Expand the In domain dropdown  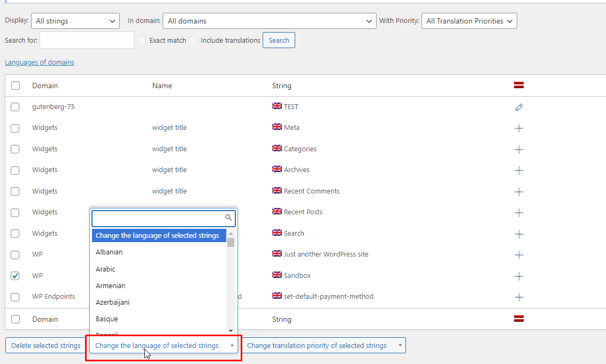coord(269,21)
